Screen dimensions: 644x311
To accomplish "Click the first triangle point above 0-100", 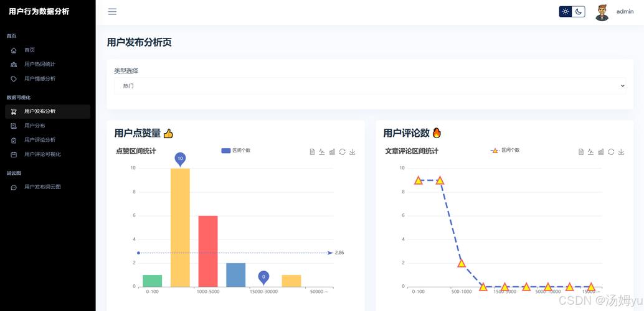I will coord(418,180).
